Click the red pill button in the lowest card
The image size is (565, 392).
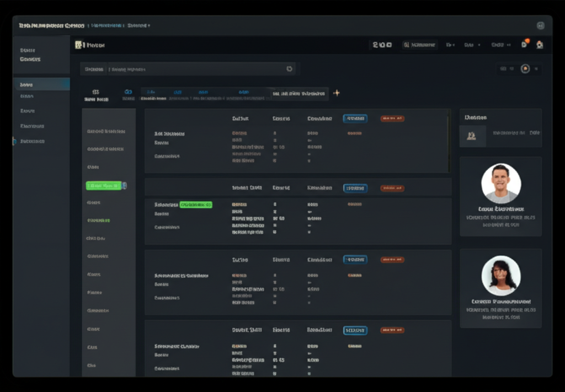tap(392, 330)
